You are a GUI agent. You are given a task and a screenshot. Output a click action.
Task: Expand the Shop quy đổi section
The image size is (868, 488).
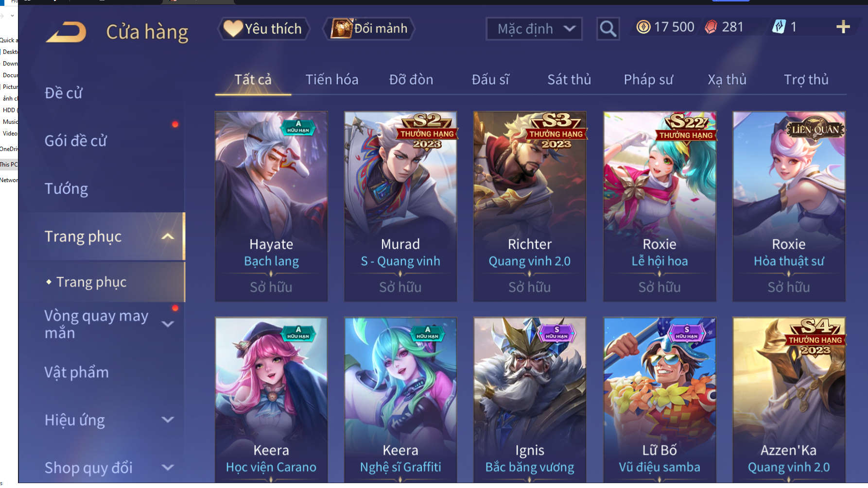(x=168, y=467)
